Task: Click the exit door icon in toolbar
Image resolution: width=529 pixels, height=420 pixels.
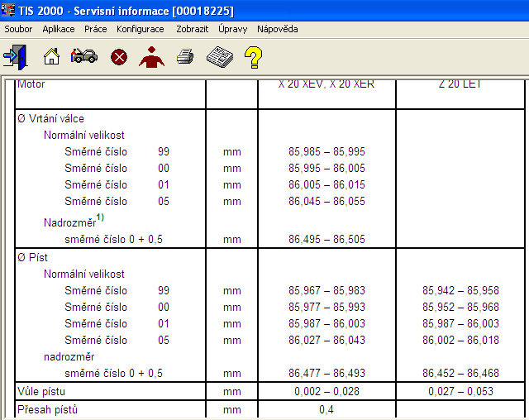Action: point(15,57)
